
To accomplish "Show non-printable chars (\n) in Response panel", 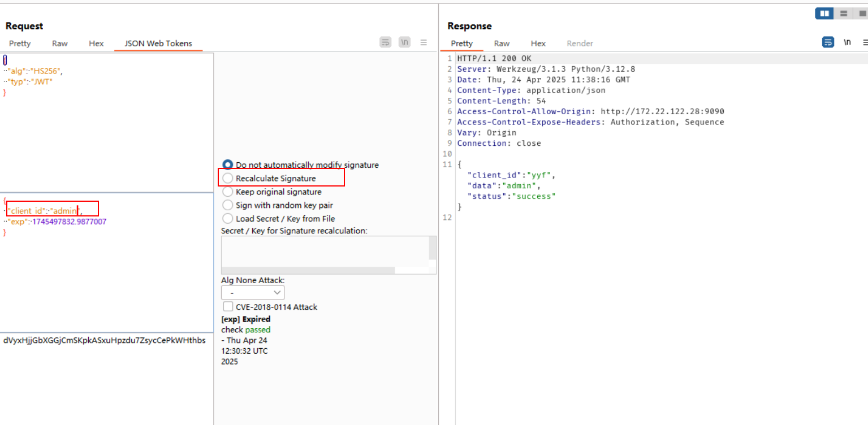I will (x=847, y=42).
